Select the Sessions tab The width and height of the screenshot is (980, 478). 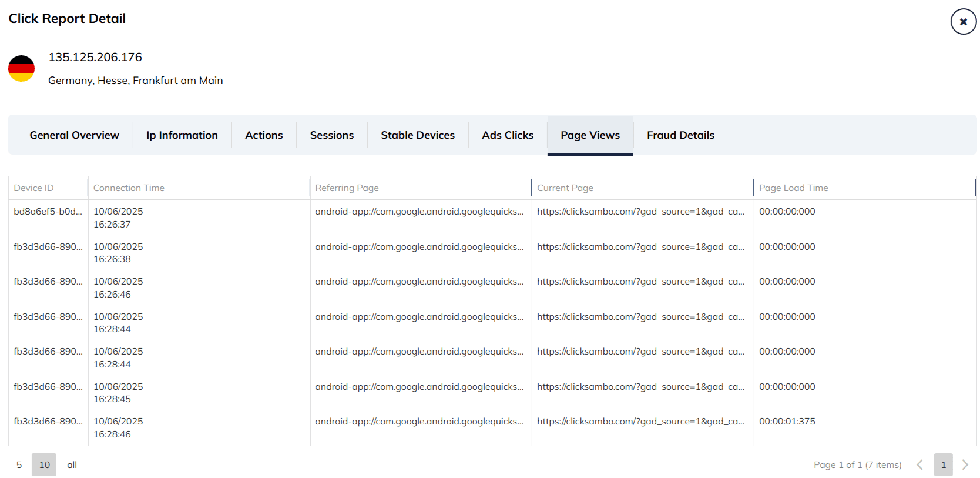[331, 135]
